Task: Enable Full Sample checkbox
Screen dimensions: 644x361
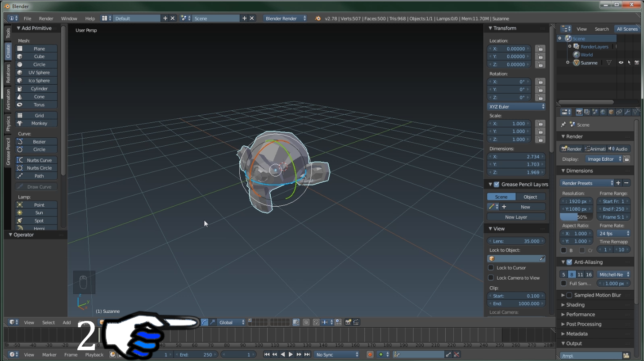Action: [563, 284]
